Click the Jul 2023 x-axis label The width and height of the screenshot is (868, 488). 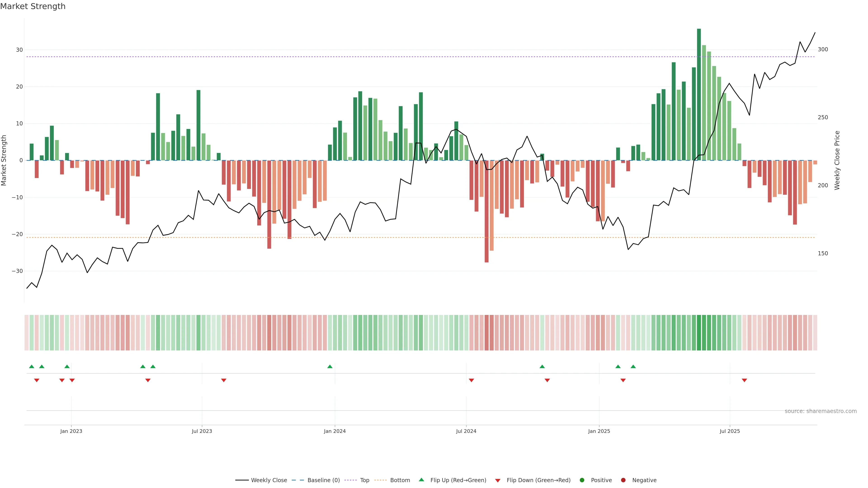pos(202,431)
